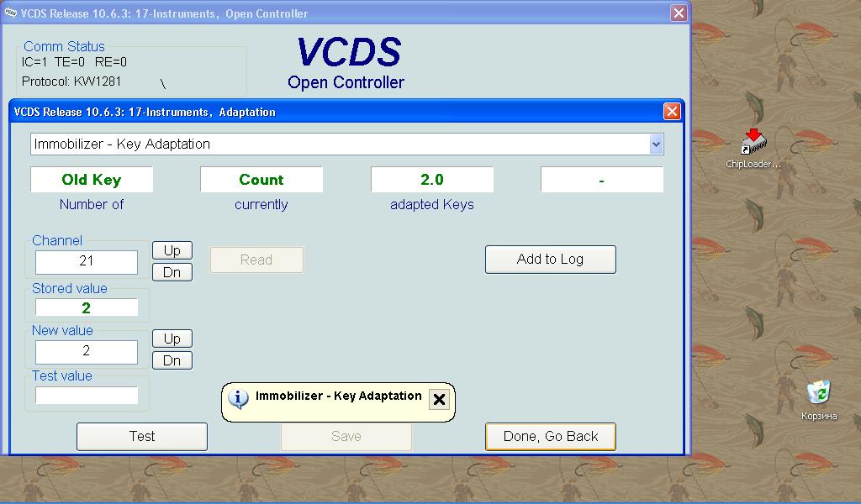861x504 pixels.
Task: Focus the Channel input field showing 21
Action: [87, 262]
